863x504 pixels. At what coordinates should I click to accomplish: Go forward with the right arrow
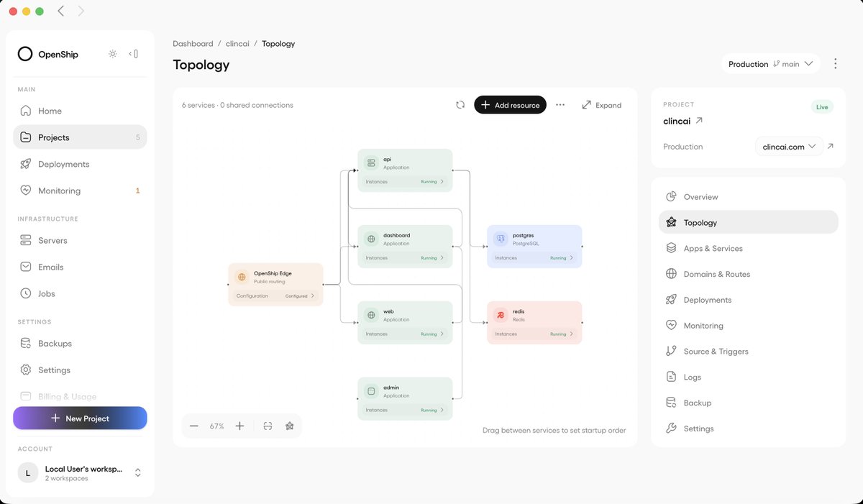(81, 11)
